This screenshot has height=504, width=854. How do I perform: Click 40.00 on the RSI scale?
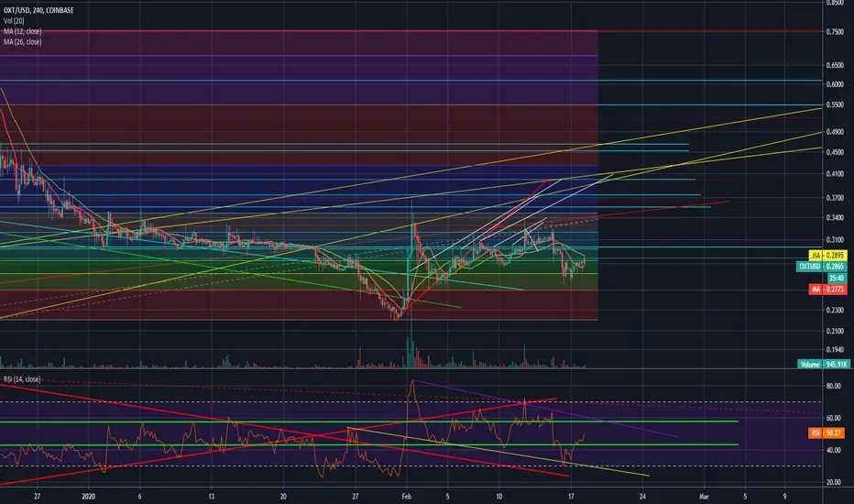(833, 450)
